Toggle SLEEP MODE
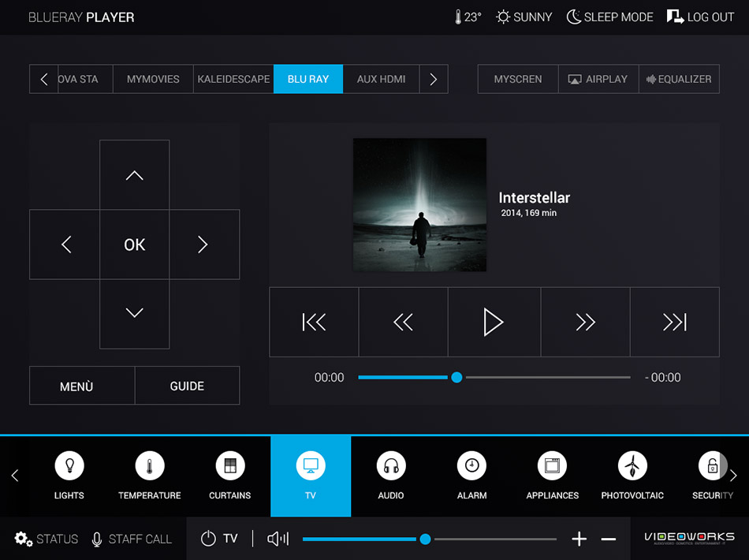This screenshot has height=560, width=749. pos(609,17)
